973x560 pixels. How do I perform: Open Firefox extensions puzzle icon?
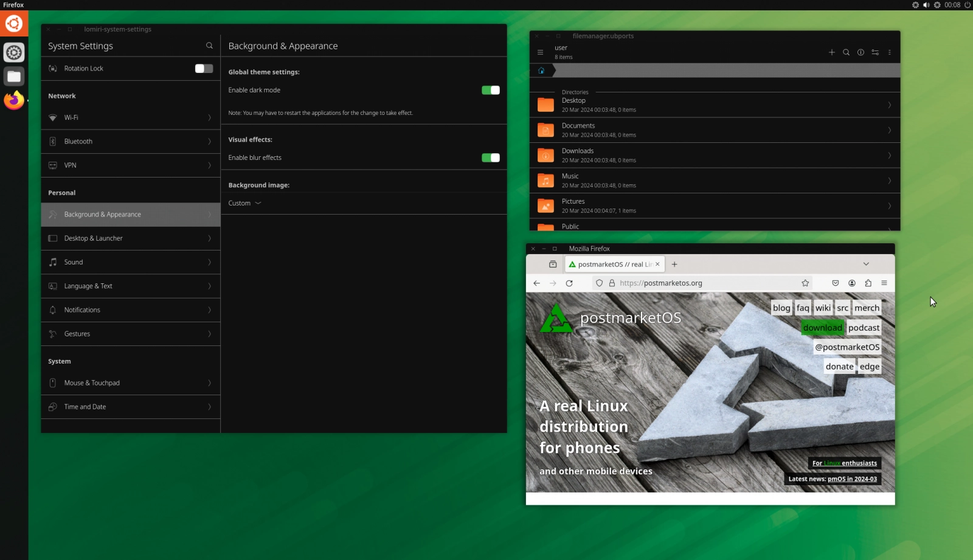click(x=868, y=283)
